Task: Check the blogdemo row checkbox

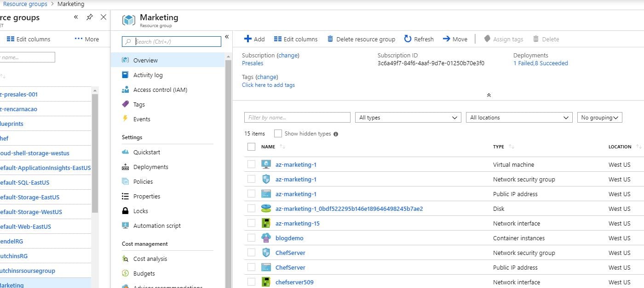Action: (251, 238)
